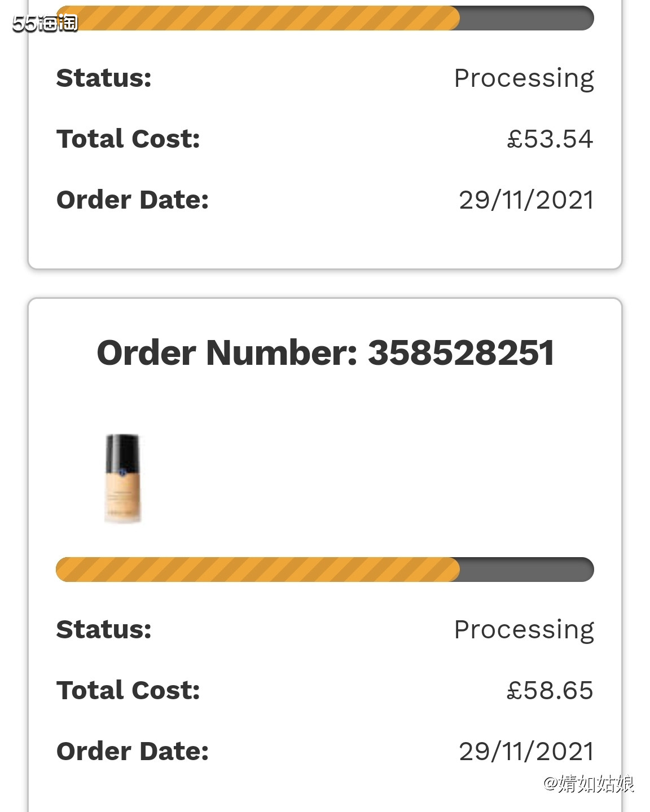
Task: Click Status label under order 358528251
Action: coord(104,630)
